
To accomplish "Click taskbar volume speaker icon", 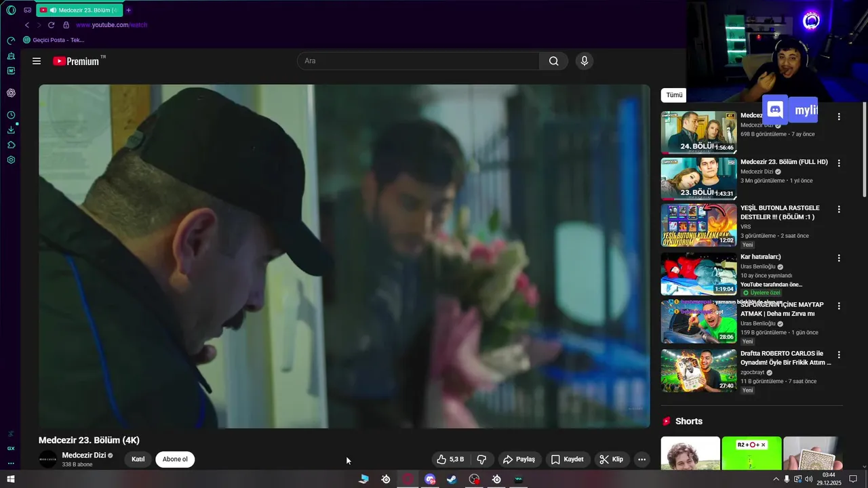I will [x=808, y=479].
